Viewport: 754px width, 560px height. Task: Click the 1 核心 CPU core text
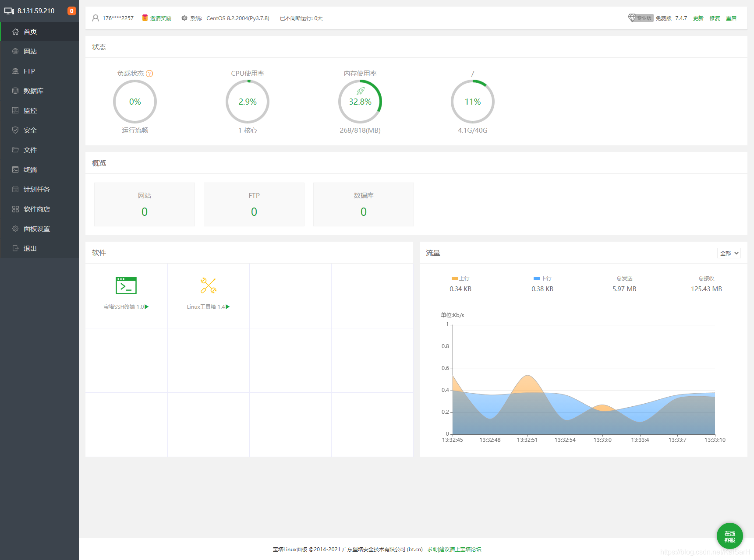[248, 130]
